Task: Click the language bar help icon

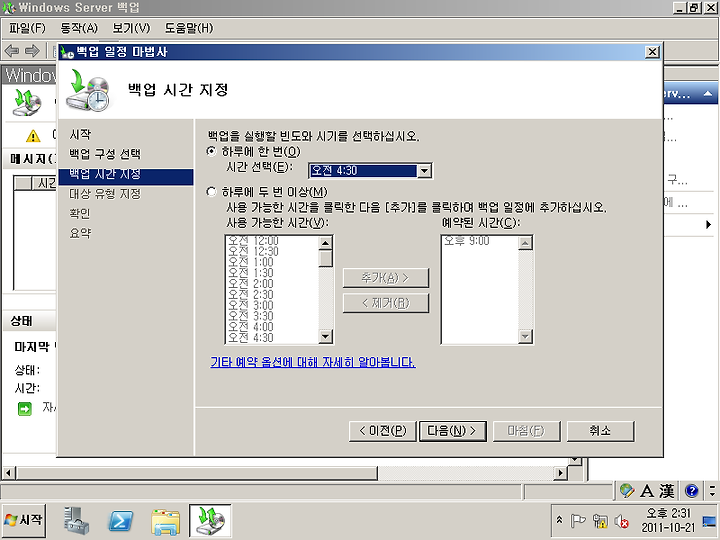Action: coord(691,491)
